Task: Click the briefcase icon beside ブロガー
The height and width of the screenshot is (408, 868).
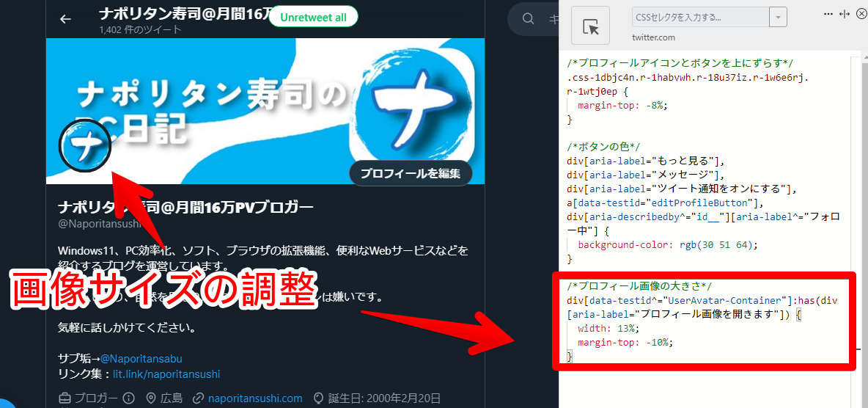Action: [x=65, y=398]
